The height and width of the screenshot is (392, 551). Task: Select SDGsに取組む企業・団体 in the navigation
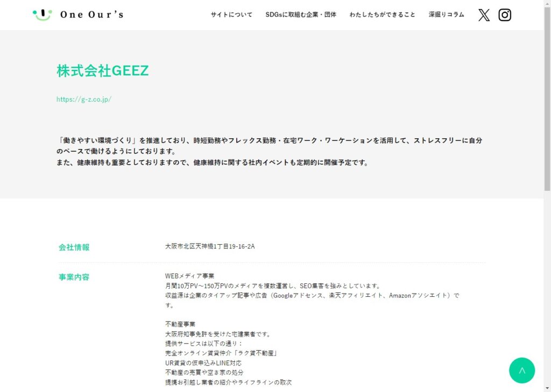(x=301, y=15)
